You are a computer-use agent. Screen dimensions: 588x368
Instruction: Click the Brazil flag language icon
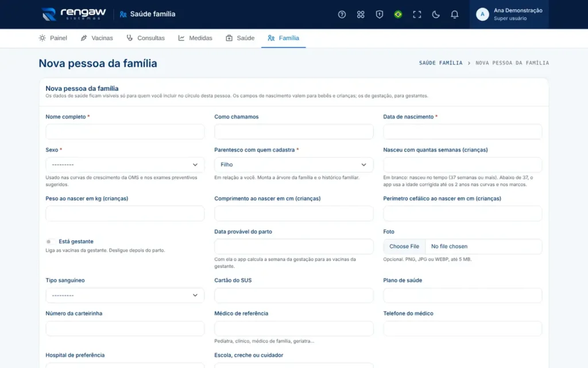pyautogui.click(x=398, y=14)
